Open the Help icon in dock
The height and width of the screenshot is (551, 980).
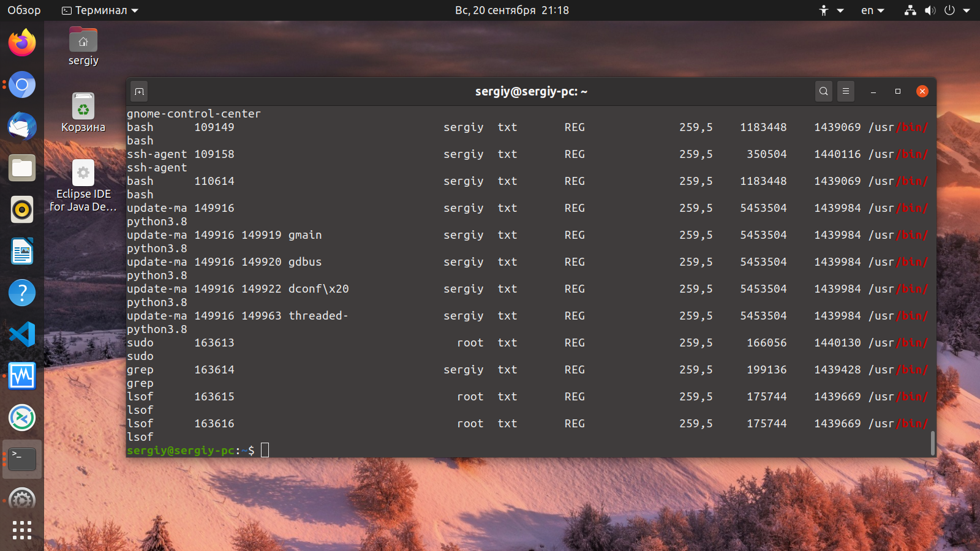(x=22, y=293)
